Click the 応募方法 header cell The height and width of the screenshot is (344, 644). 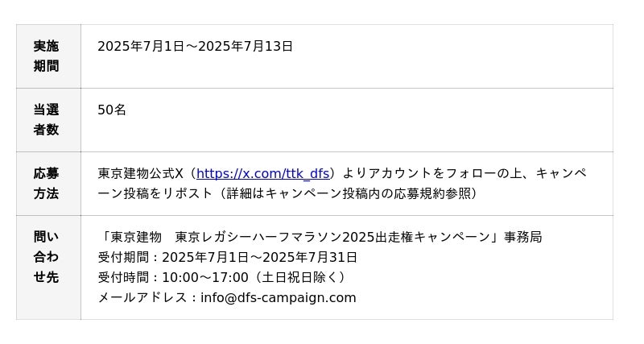46,184
